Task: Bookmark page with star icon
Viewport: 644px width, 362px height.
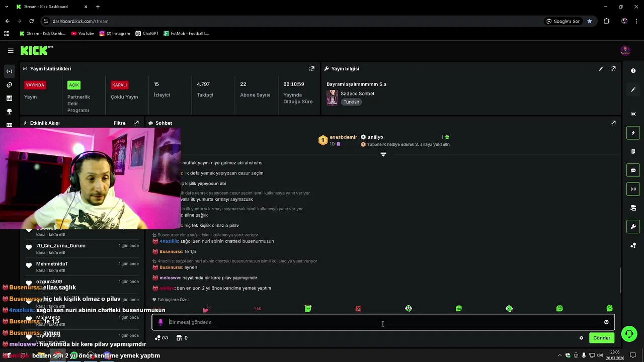Action: 590,21
